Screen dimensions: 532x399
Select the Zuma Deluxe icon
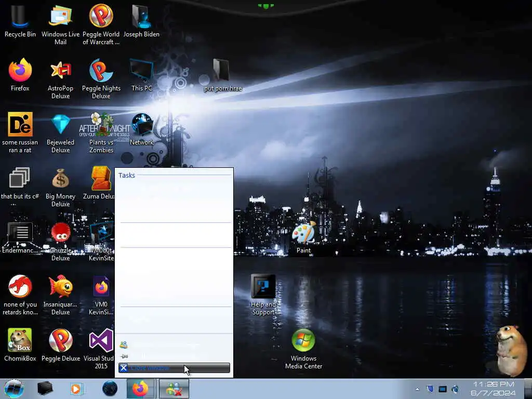(99, 183)
